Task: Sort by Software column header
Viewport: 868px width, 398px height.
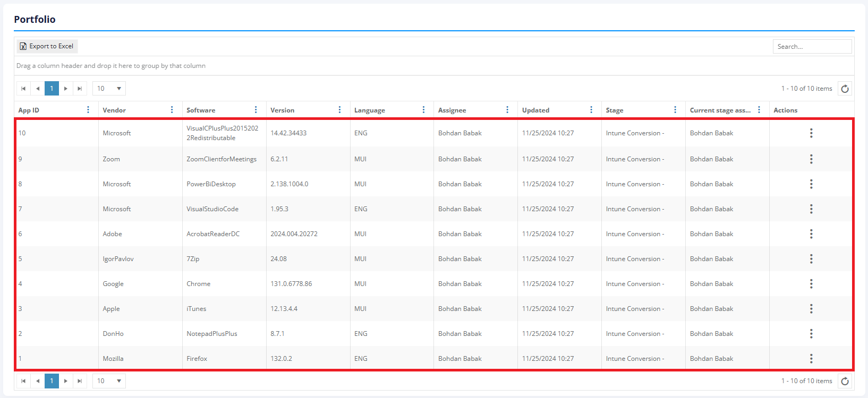Action: pyautogui.click(x=201, y=110)
